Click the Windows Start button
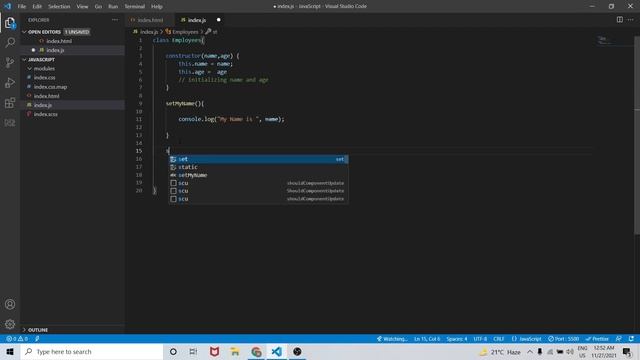The height and width of the screenshot is (360, 640). pos(10,351)
